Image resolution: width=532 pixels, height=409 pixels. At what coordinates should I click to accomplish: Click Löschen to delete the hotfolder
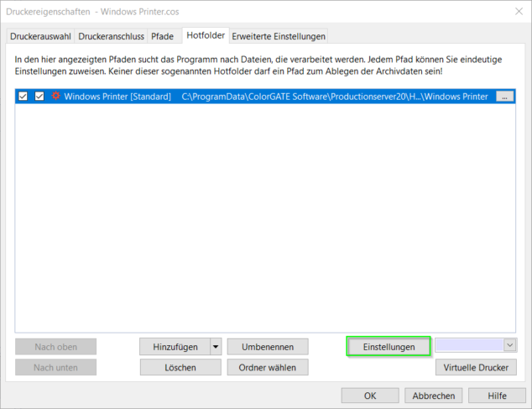coord(180,367)
